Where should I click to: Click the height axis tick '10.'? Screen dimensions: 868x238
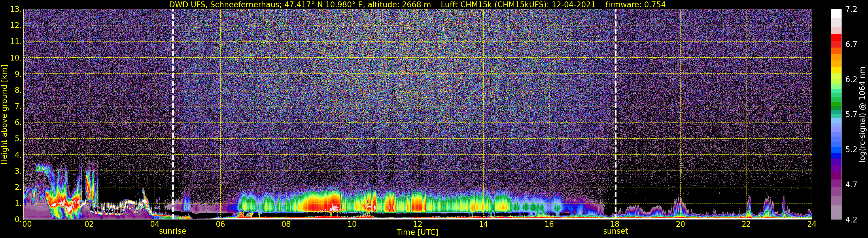pyautogui.click(x=16, y=58)
